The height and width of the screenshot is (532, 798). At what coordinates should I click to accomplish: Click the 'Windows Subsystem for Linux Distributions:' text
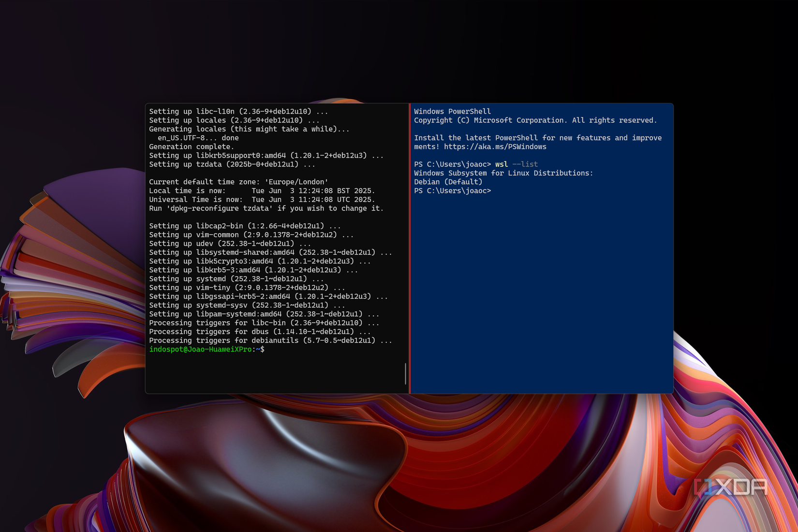pyautogui.click(x=503, y=173)
